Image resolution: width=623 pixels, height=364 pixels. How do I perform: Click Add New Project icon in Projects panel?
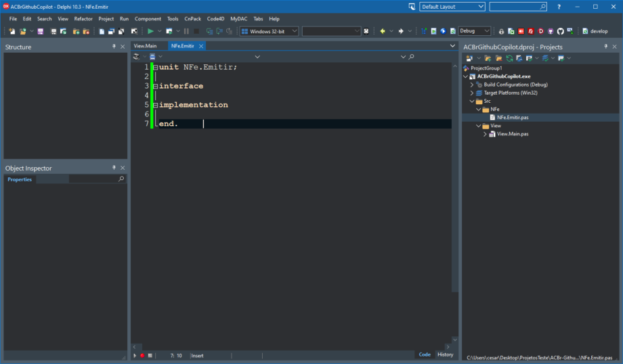[x=469, y=58]
